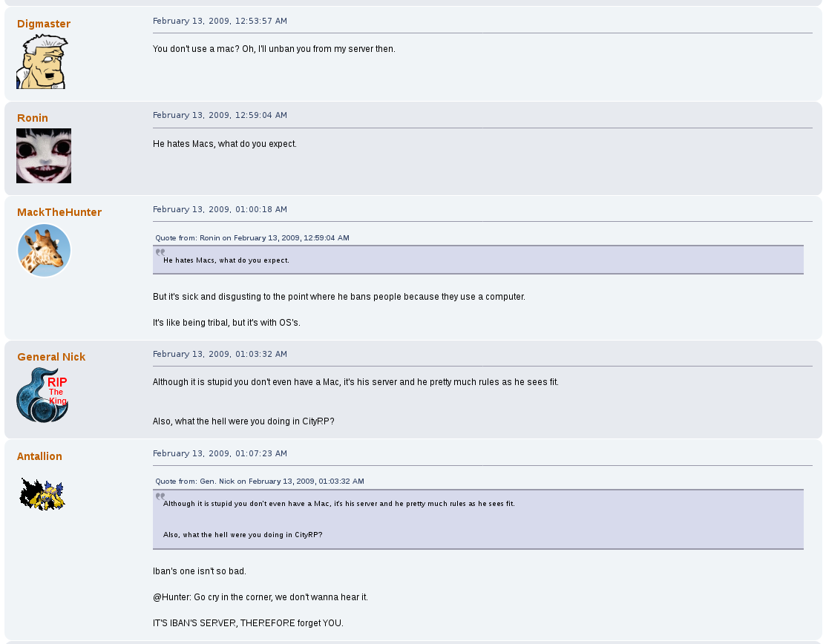This screenshot has width=826, height=644.
Task: Click the 01:00:18 AM post timestamp
Action: [x=220, y=209]
